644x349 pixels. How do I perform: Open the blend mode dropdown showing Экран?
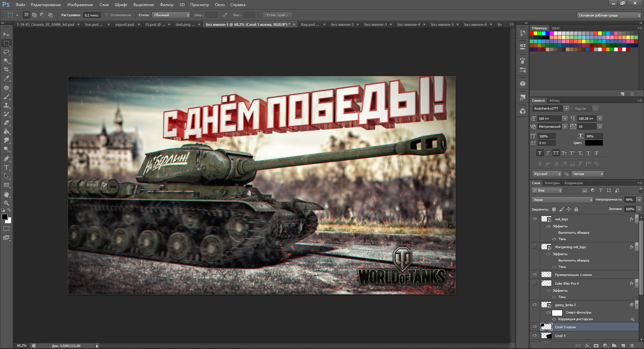coord(562,200)
